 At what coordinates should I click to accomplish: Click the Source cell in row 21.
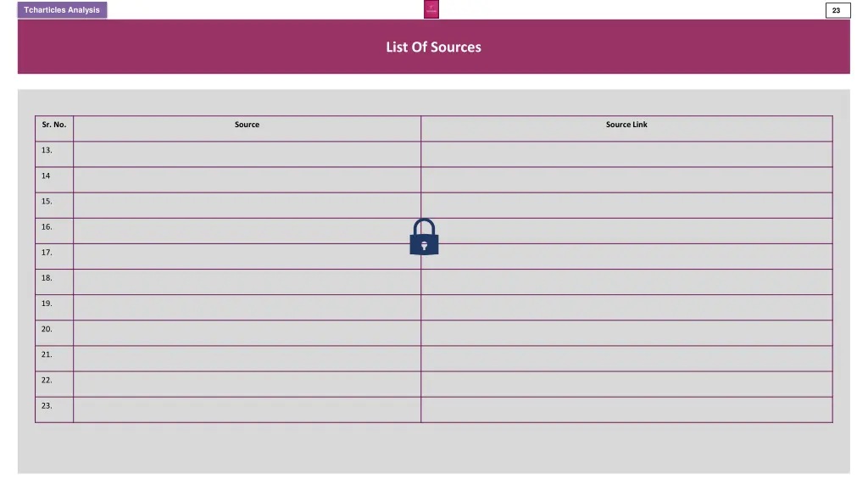click(247, 359)
